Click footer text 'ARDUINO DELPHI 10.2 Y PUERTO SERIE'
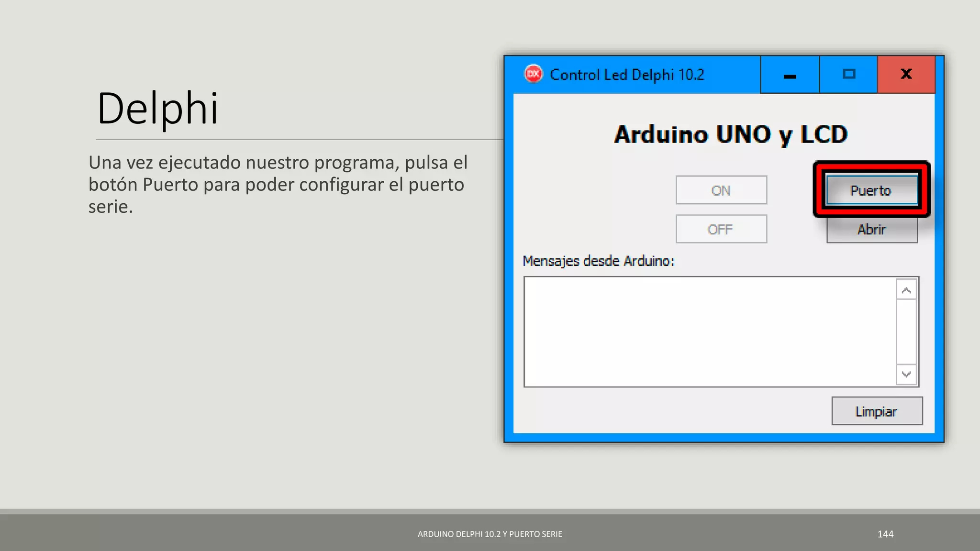 click(490, 534)
